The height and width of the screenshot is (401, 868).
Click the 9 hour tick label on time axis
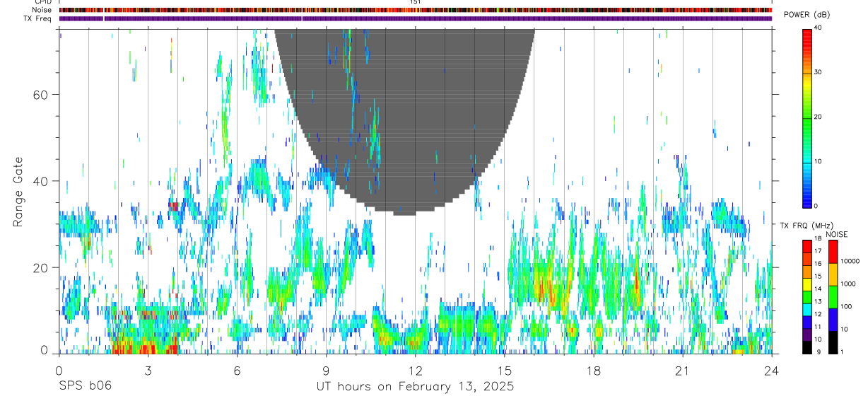326,371
